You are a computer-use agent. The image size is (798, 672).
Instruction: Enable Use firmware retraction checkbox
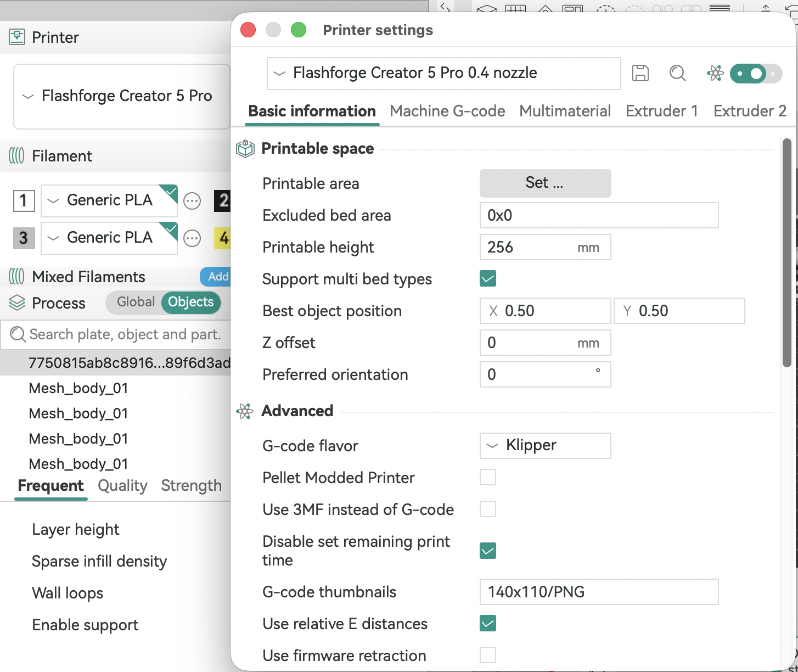[488, 656]
